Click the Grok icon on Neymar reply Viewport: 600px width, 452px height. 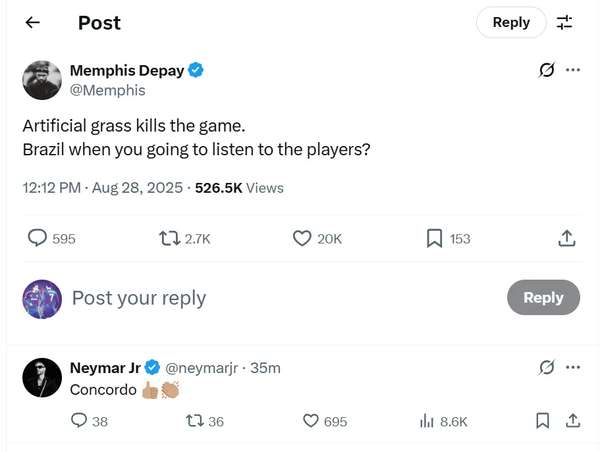(x=547, y=367)
